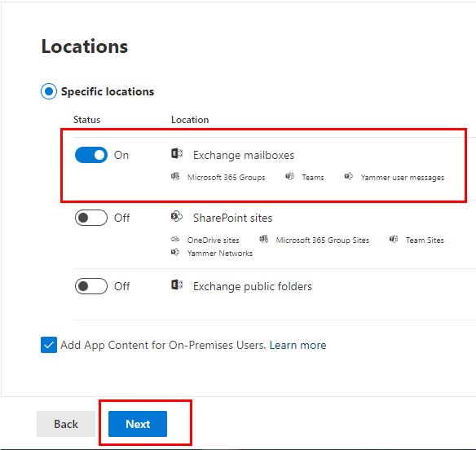Click the Yammer user messages text
The width and height of the screenshot is (476, 450).
point(402,178)
